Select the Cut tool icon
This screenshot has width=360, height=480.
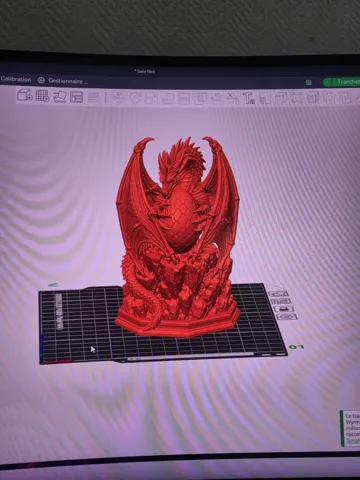184,99
